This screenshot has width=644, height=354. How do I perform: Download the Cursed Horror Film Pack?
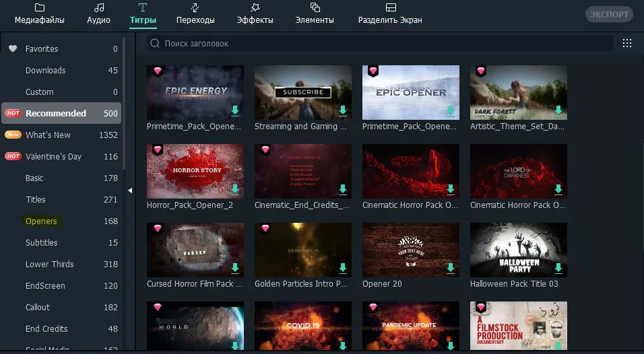235,268
